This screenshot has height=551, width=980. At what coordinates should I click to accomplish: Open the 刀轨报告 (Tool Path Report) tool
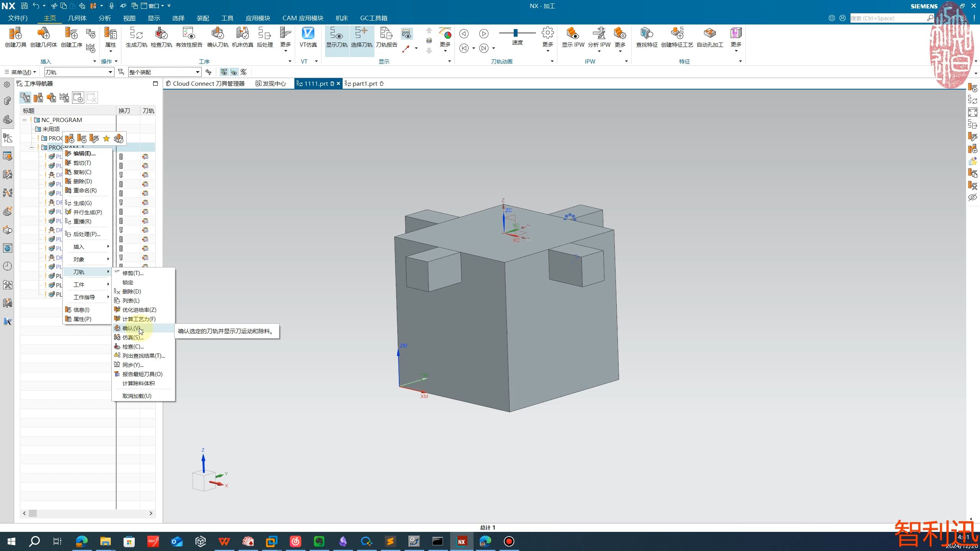pos(386,34)
